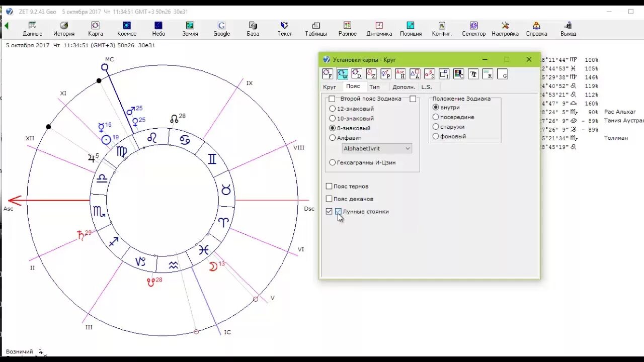Screen dimensions: 644x362
Task: Open the Таблицы toolbar item
Action: [x=316, y=29]
